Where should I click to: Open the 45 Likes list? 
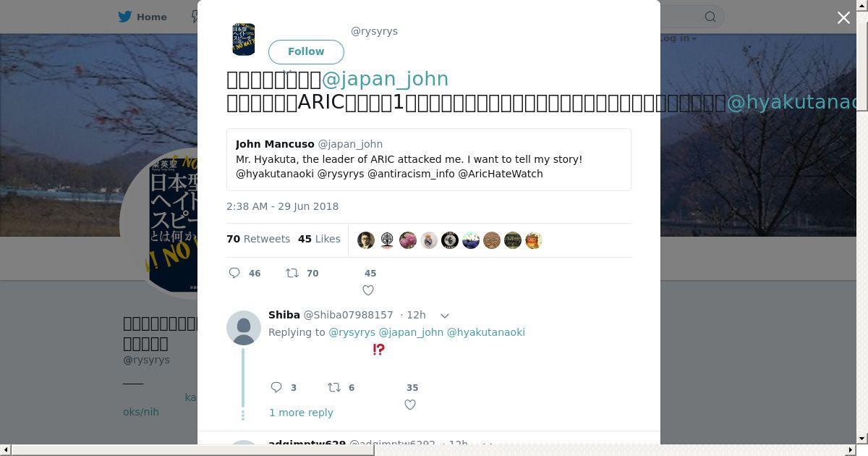319,239
